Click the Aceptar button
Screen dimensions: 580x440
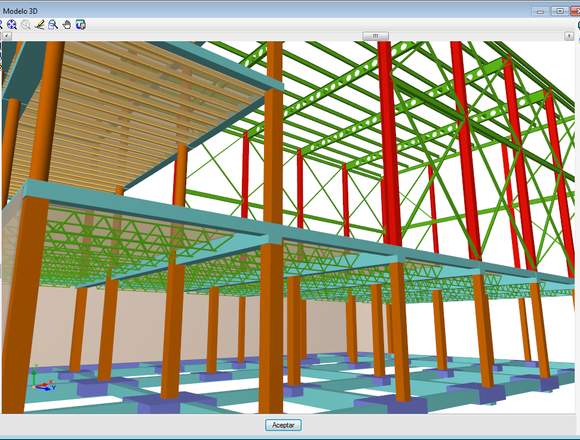click(283, 425)
